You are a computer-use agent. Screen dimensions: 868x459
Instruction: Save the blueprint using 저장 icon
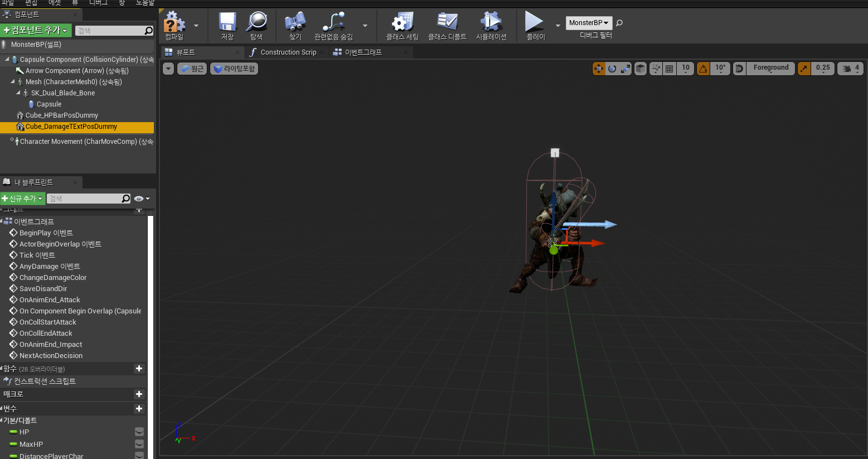(227, 26)
